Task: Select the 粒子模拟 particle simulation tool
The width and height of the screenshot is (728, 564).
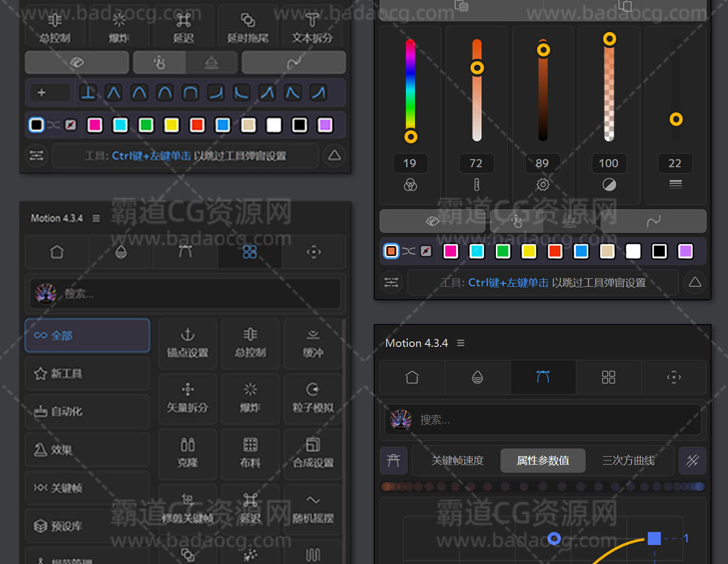Action: point(313,397)
